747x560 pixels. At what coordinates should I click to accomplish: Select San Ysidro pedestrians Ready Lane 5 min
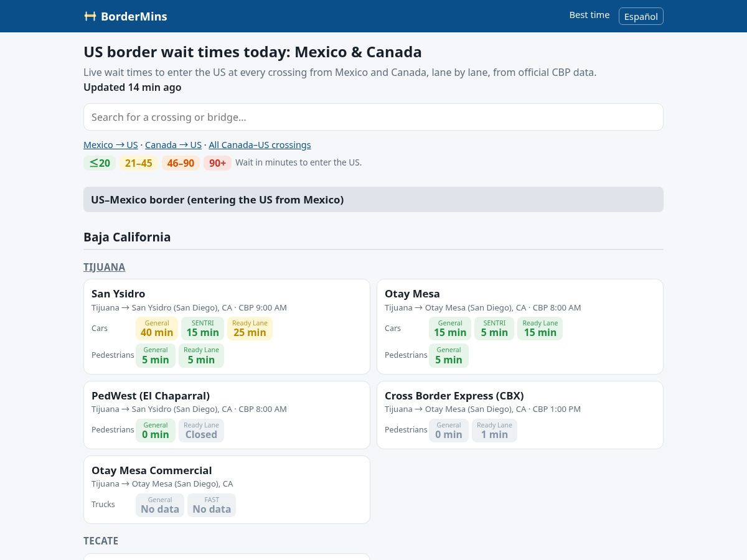[201, 356]
